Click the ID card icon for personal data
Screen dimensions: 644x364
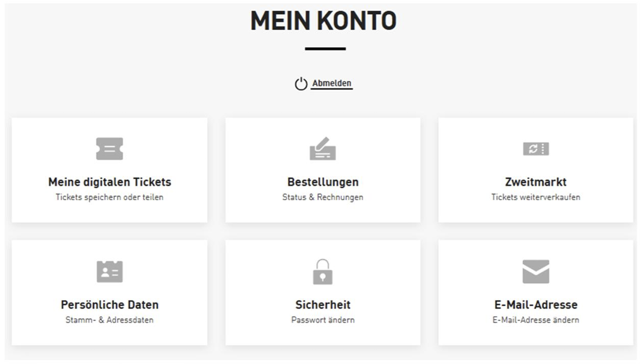pos(110,271)
